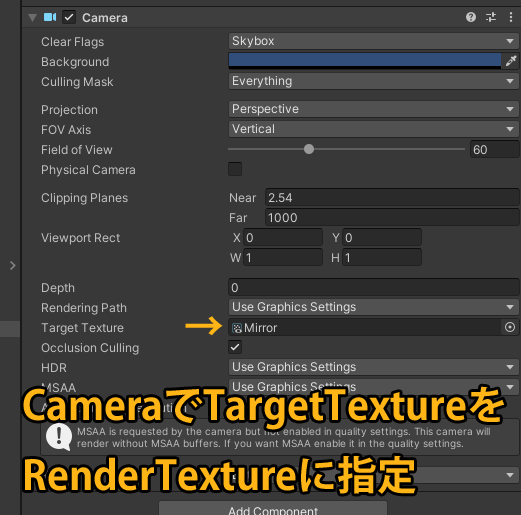Click the Field of View slider handle
521x515 pixels.
[x=309, y=149]
